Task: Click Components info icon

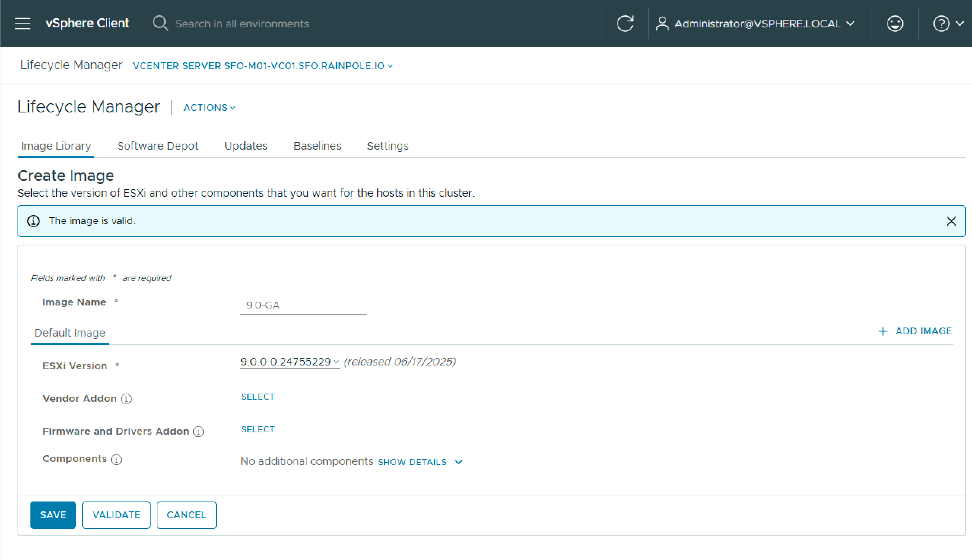Action: pos(116,459)
